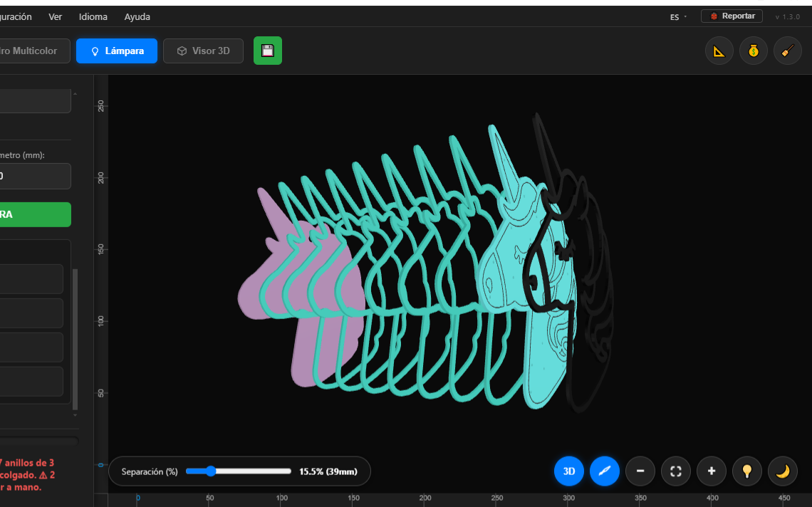Fit the view with the frame icon
The height and width of the screenshot is (507, 812).
pos(676,471)
